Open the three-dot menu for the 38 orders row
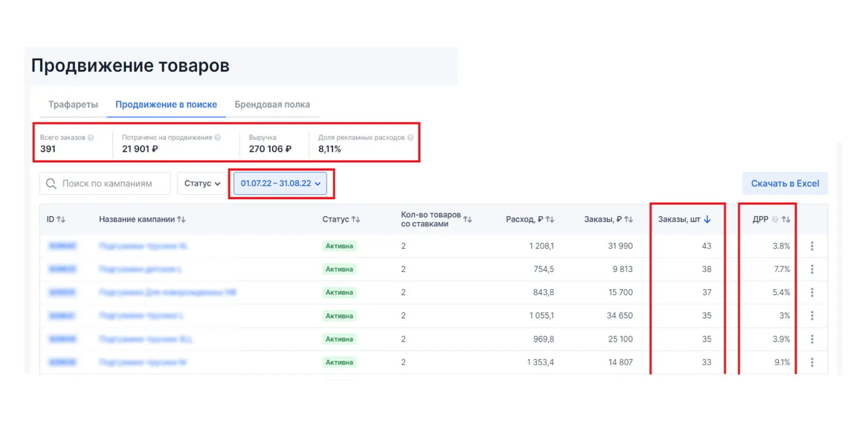This screenshot has height=439, width=868. click(x=812, y=269)
